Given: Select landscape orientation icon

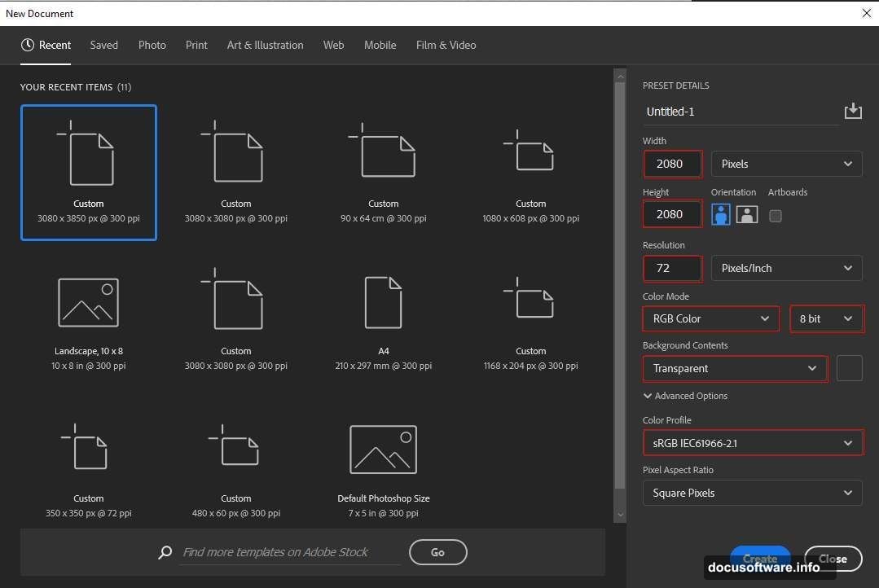Looking at the screenshot, I should point(746,214).
